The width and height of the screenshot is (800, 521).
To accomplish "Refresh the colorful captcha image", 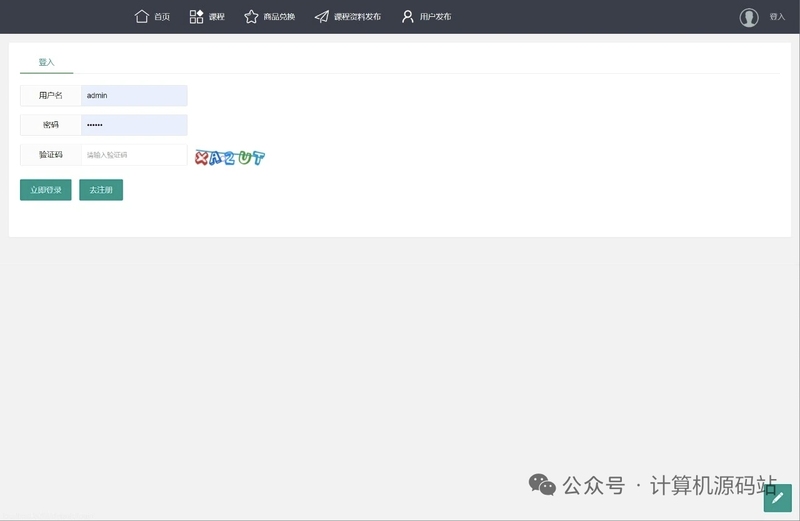I will [230, 158].
